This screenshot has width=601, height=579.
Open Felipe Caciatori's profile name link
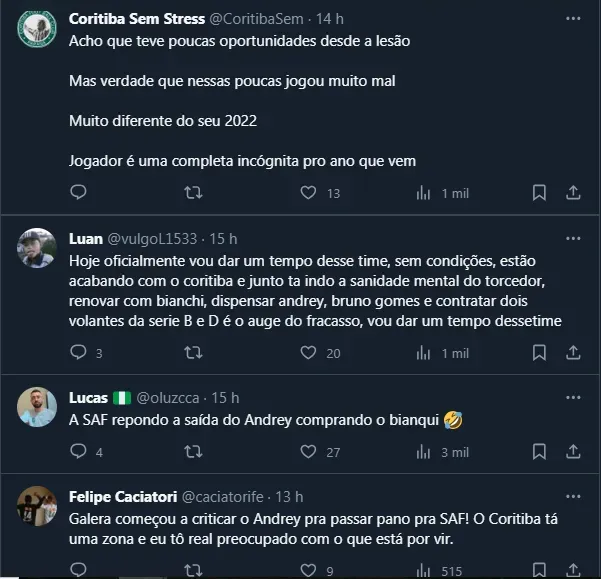pyautogui.click(x=122, y=497)
